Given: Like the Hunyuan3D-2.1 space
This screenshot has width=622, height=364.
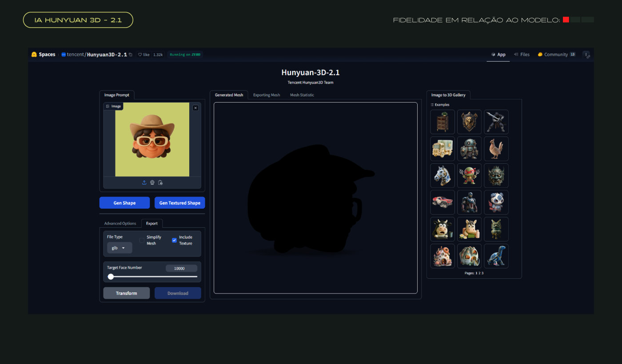Looking at the screenshot, I should tap(144, 55).
